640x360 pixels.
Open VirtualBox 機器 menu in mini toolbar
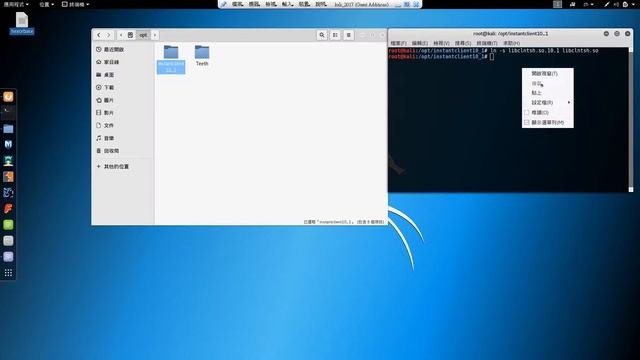254,4
